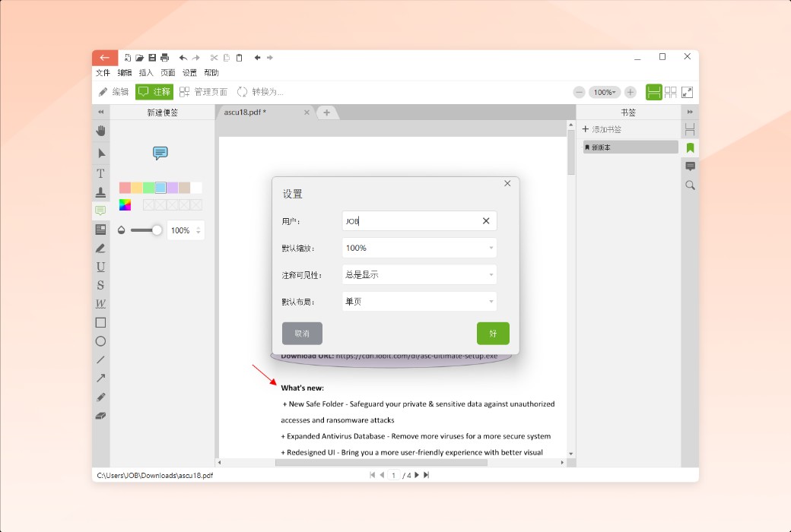The height and width of the screenshot is (532, 791).
Task: Choose the underline annotation tool
Action: click(100, 267)
